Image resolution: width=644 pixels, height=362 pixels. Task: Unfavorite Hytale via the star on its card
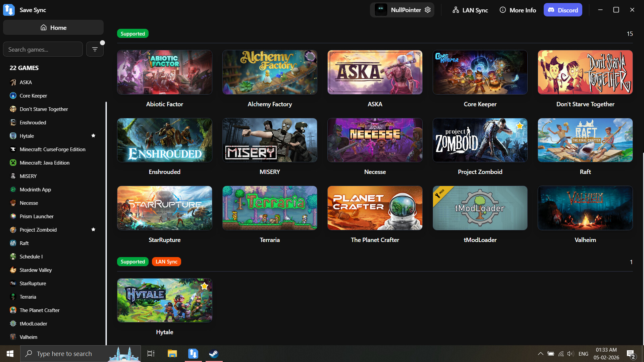tap(205, 286)
